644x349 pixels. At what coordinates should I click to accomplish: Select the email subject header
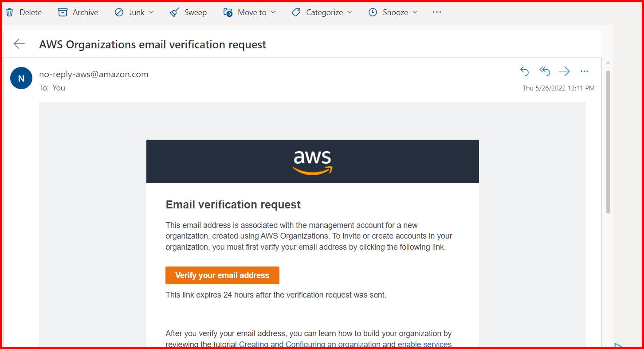pyautogui.click(x=153, y=44)
